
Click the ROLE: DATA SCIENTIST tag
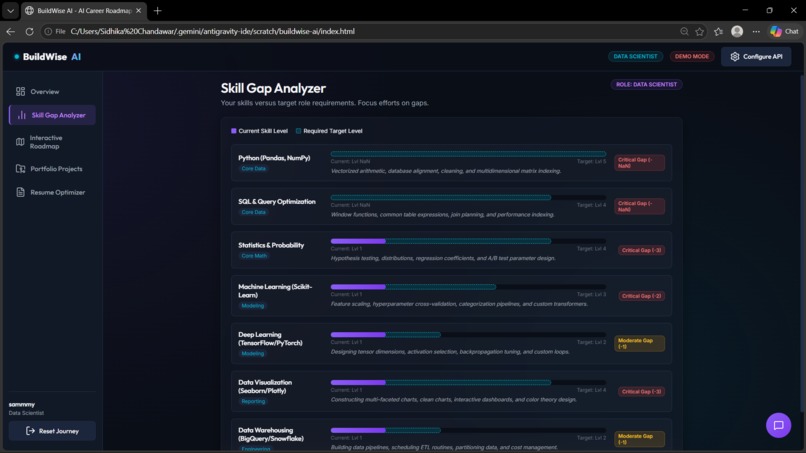646,84
